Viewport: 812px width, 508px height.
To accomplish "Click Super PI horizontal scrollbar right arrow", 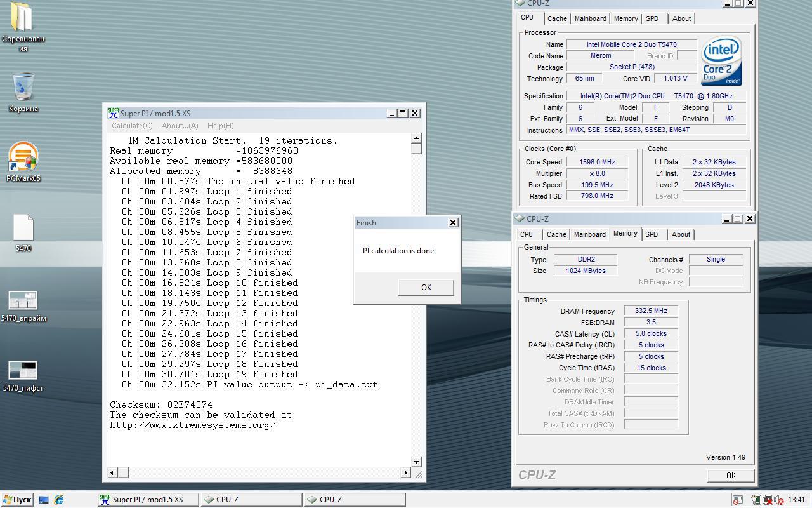I will (405, 472).
